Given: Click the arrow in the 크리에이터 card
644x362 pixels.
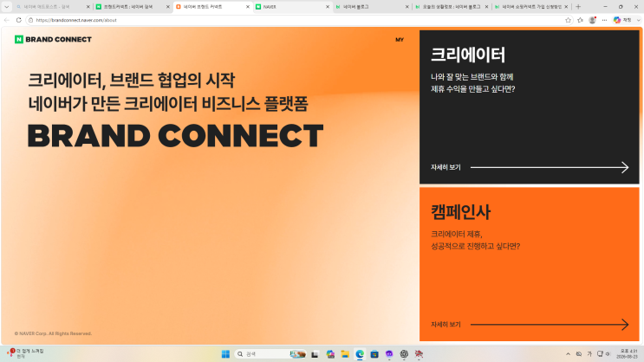Looking at the screenshot, I should click(550, 167).
